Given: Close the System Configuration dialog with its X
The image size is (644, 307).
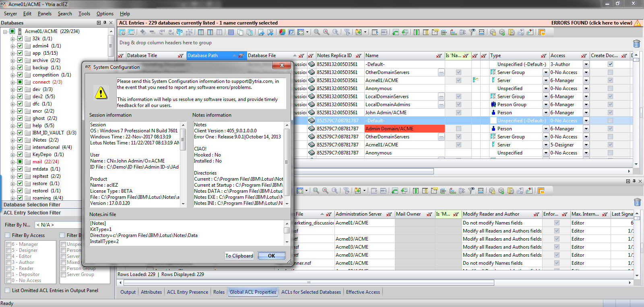Looking at the screenshot, I should (282, 65).
